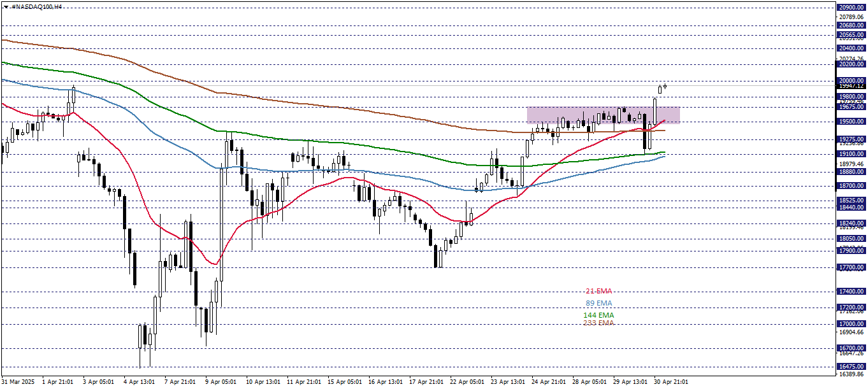Click the 16904.66 axis price value
868x389 pixels.
click(851, 332)
